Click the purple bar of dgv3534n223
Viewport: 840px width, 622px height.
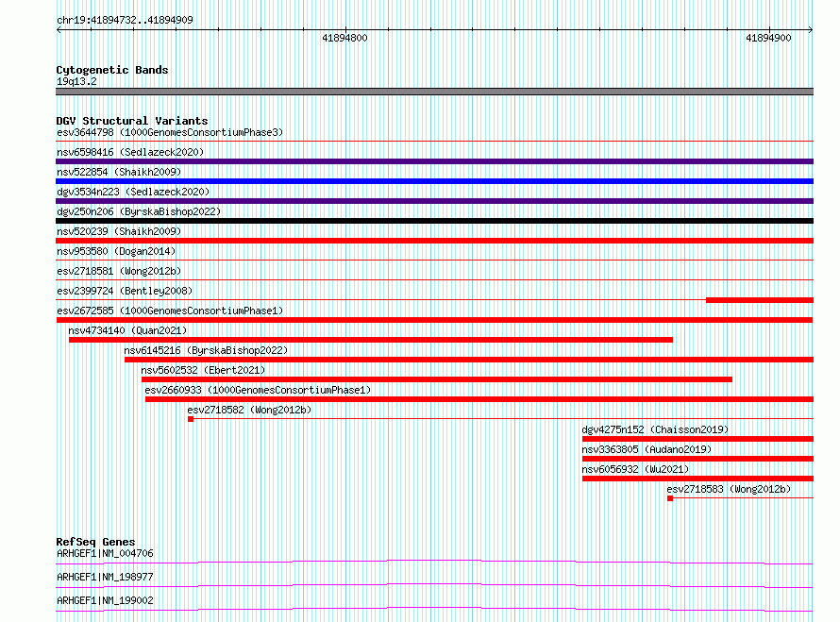[x=434, y=201]
